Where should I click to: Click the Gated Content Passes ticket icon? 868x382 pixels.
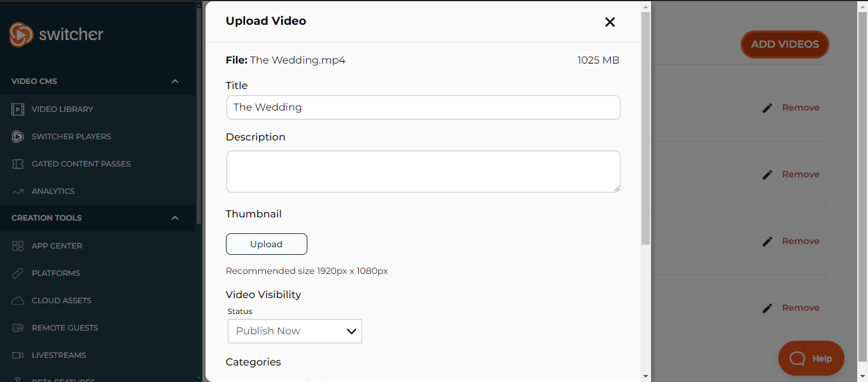18,164
